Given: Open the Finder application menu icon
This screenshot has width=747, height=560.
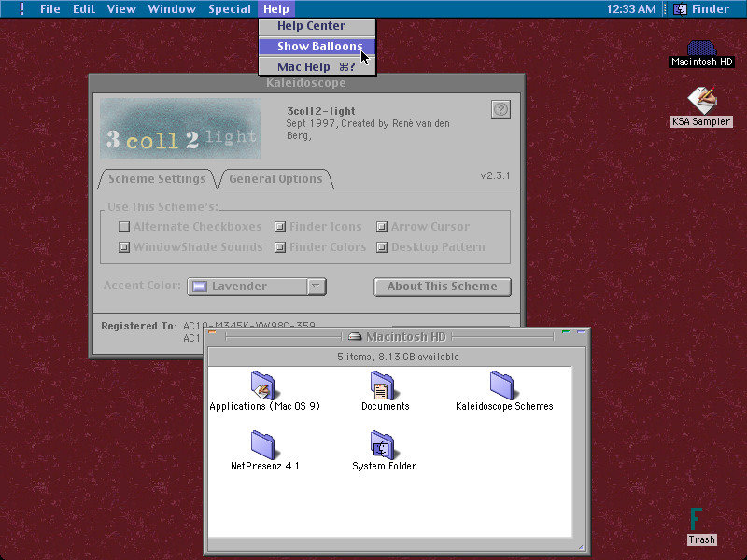Looking at the screenshot, I should (680, 8).
